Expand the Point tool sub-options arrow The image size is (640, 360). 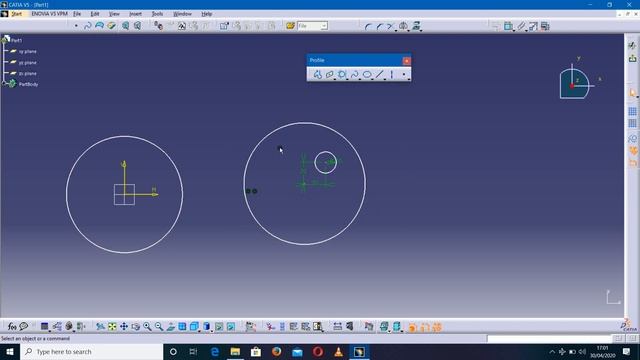[x=409, y=78]
